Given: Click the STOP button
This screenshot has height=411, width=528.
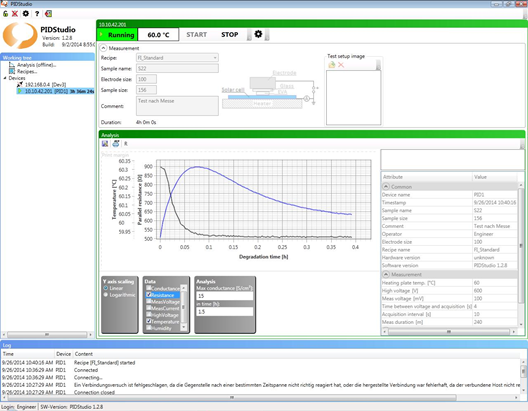Looking at the screenshot, I should [x=230, y=35].
